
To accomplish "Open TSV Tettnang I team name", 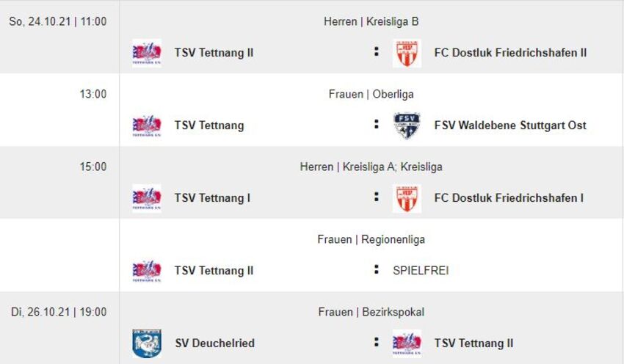I will click(x=212, y=198).
